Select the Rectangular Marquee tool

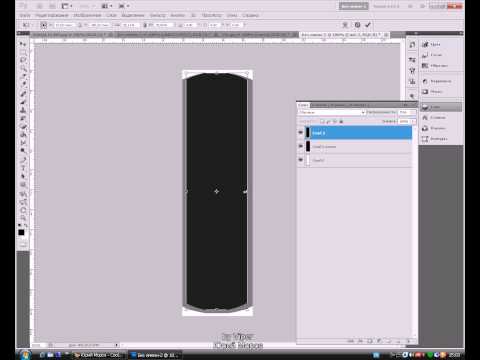(x=23, y=52)
